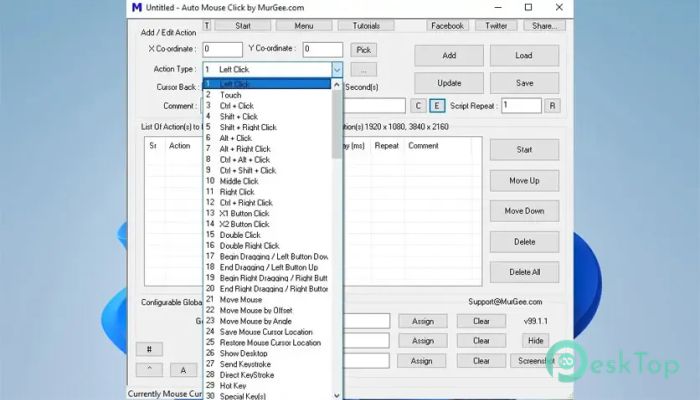The height and width of the screenshot is (400, 700).
Task: Focus the X Co-ordinate input field
Action: click(x=222, y=49)
